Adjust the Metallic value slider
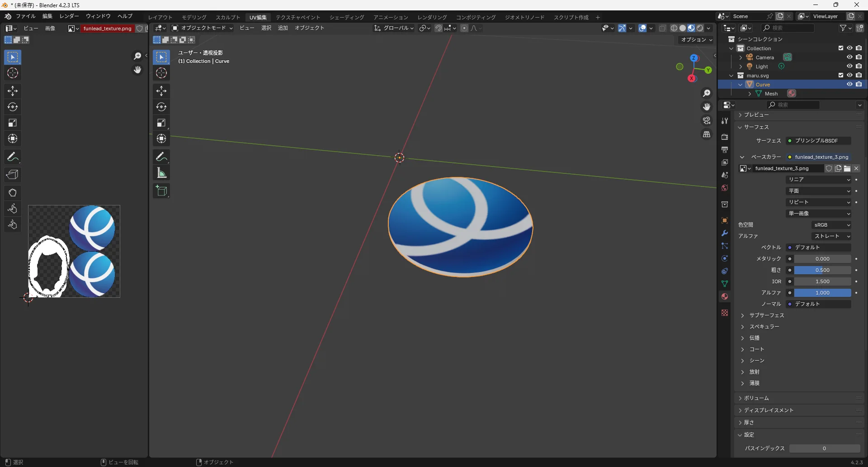868x467 pixels. (x=823, y=259)
